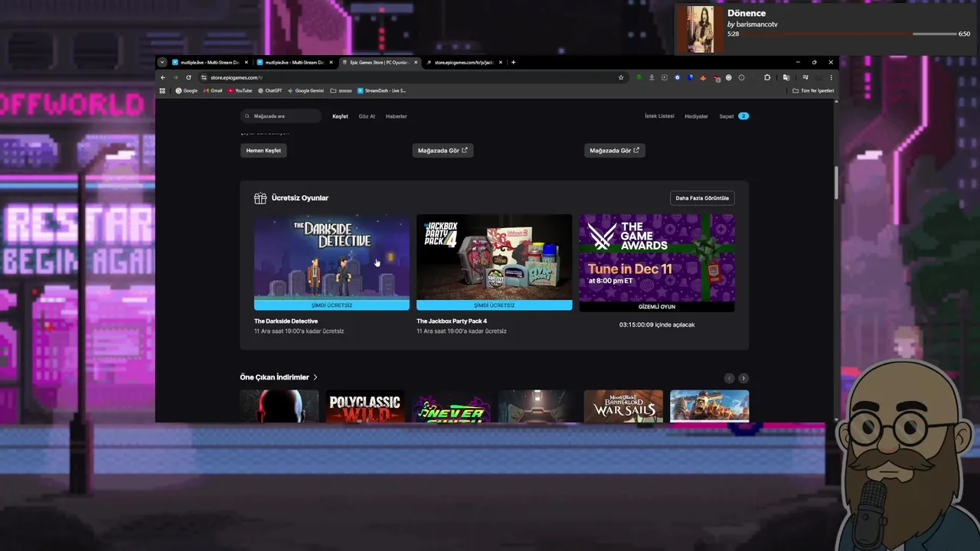Screen dimensions: 980x551
Task: Click the Hemen Keşfet button
Action: point(263,151)
